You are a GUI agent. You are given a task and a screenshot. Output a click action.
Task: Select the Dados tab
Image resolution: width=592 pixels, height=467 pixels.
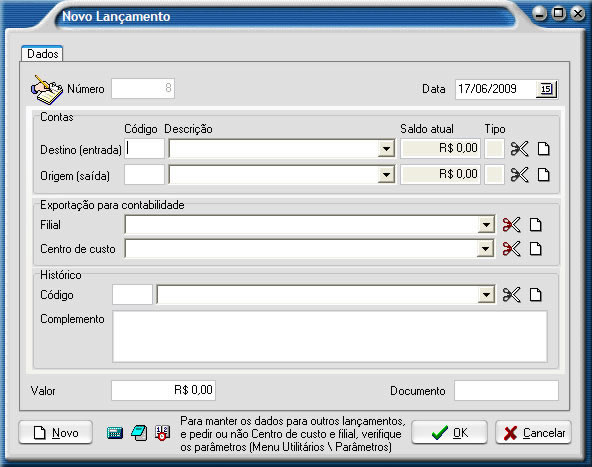(x=42, y=54)
